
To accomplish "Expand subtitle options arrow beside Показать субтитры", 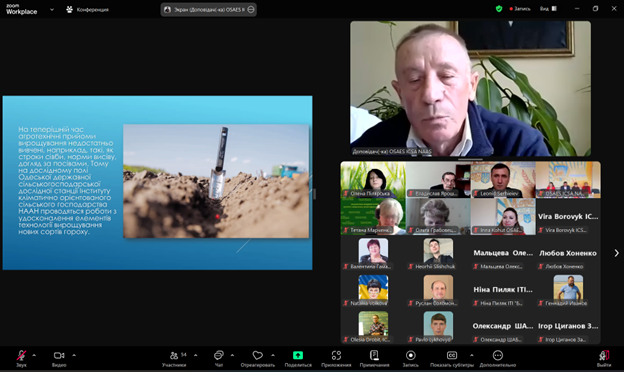I will 472,355.
